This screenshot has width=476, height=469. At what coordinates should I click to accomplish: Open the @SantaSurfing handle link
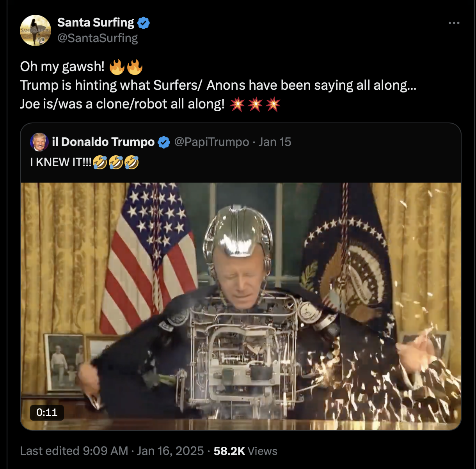(98, 38)
